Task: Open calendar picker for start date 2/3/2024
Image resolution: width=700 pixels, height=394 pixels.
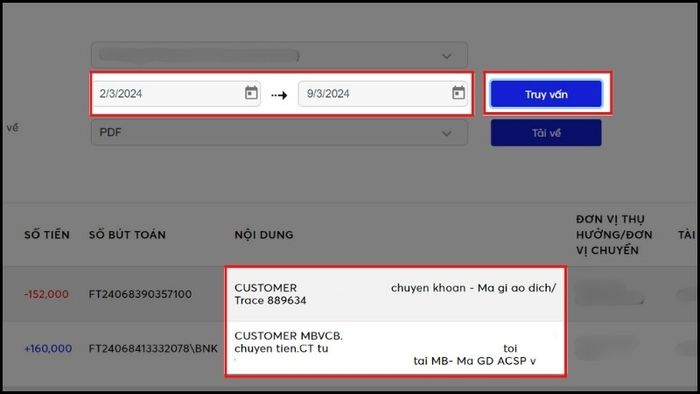Action: point(251,93)
